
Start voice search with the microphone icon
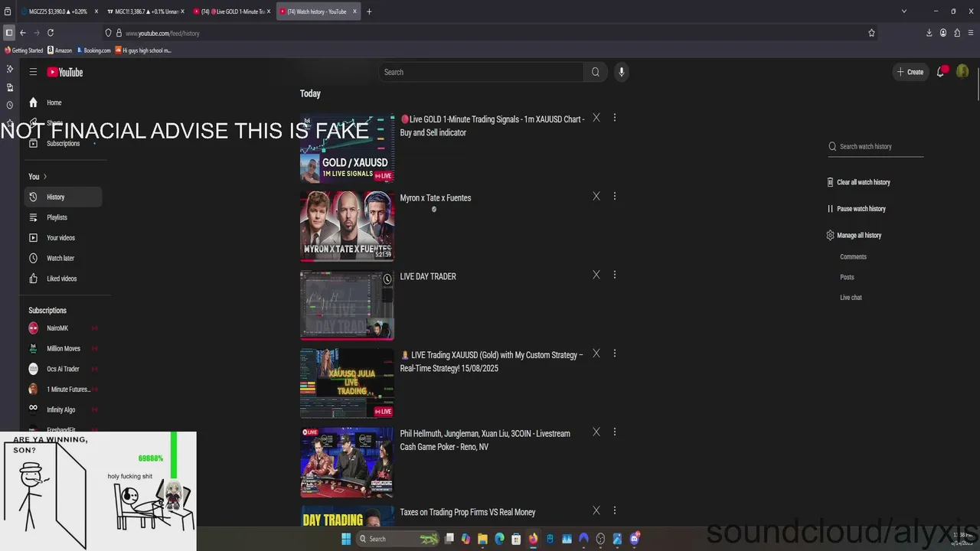pyautogui.click(x=621, y=72)
